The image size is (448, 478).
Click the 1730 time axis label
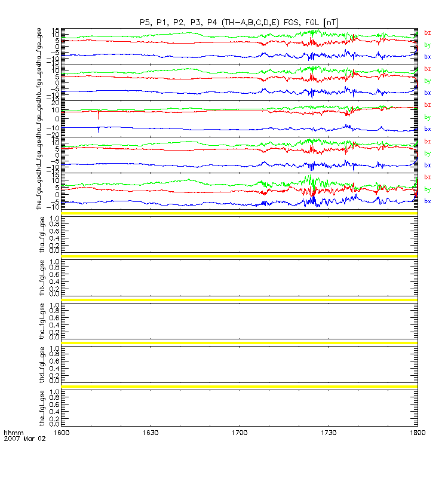tap(329, 433)
